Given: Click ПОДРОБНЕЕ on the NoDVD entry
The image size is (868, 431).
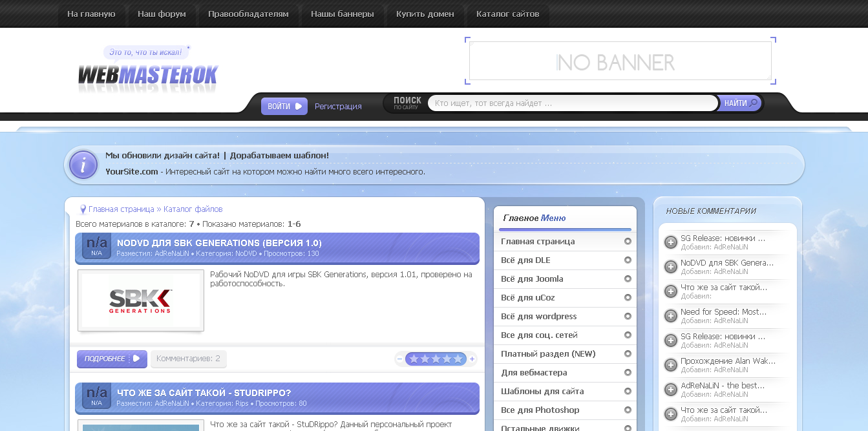Looking at the screenshot, I should pyautogui.click(x=111, y=359).
